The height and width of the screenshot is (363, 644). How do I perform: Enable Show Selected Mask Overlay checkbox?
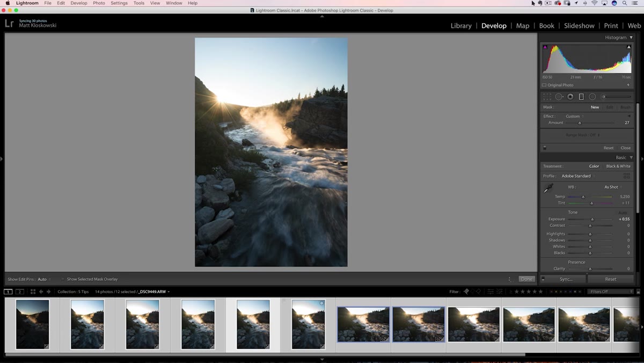(63, 279)
